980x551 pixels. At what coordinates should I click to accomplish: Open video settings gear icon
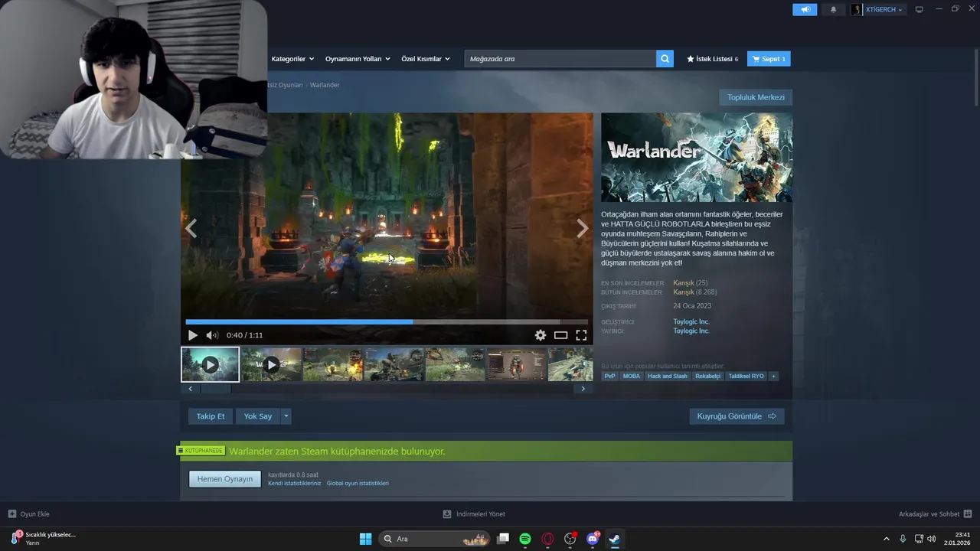(541, 335)
